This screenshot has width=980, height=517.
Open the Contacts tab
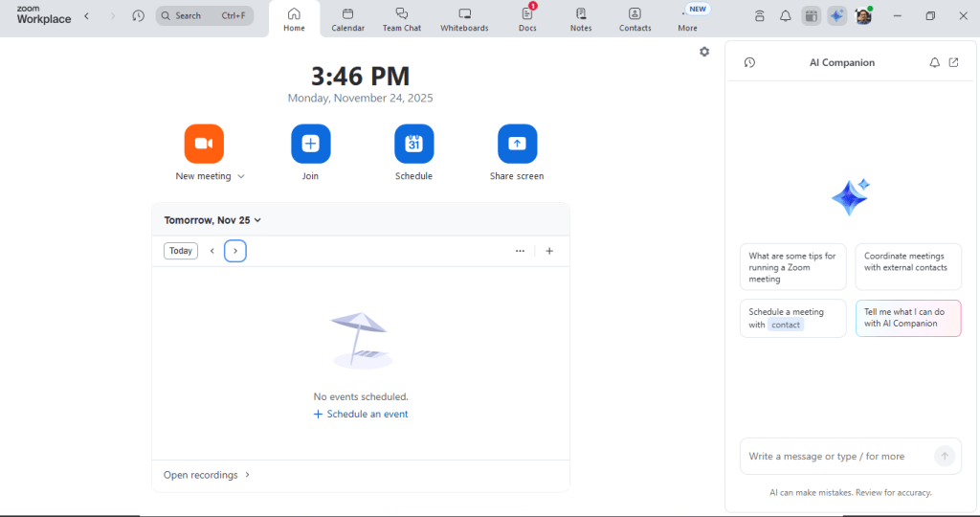pyautogui.click(x=635, y=19)
